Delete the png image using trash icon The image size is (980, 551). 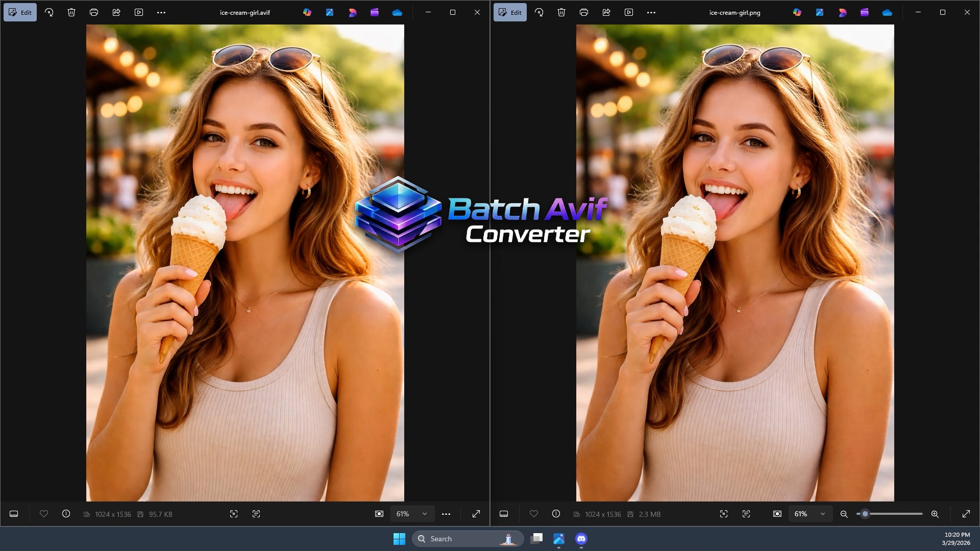[561, 12]
